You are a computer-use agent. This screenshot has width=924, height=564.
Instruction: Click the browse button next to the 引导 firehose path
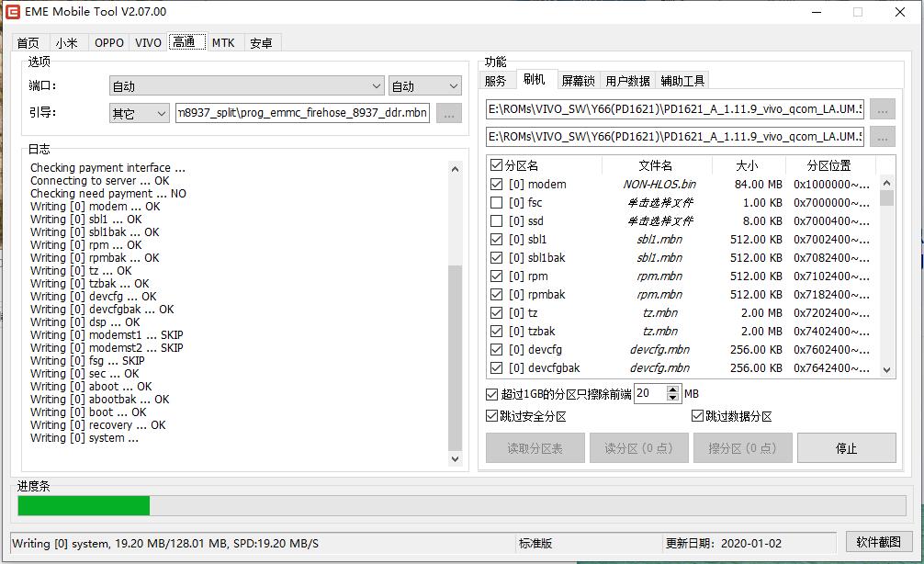tap(448, 113)
